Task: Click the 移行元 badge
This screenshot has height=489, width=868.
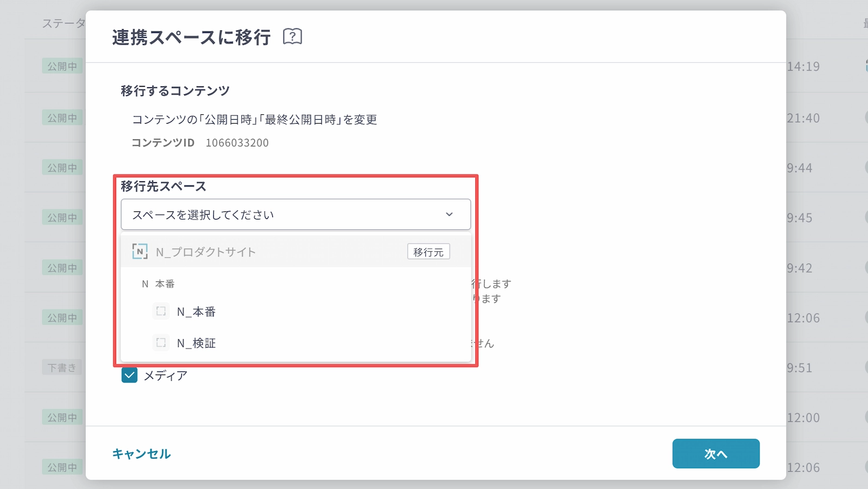Action: click(x=428, y=252)
